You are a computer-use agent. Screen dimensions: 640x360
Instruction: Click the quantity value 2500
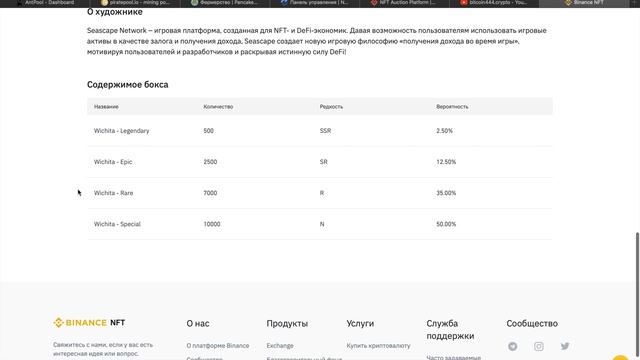tap(210, 162)
